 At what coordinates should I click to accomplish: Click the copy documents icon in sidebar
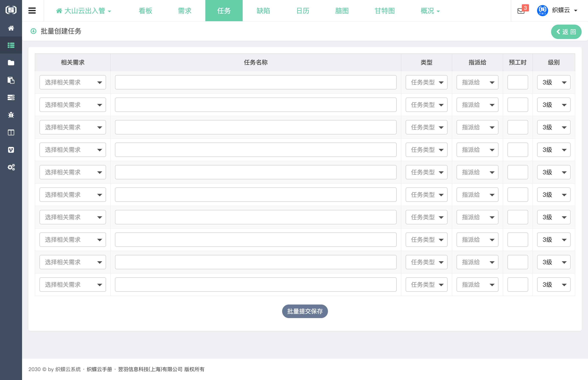coord(11,80)
